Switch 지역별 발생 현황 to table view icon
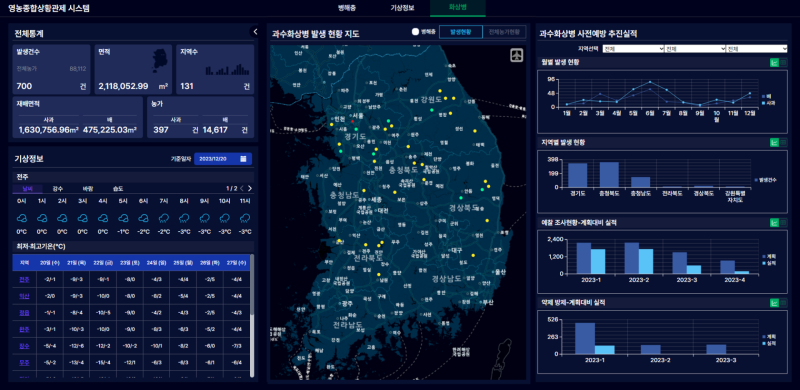 pos(784,142)
